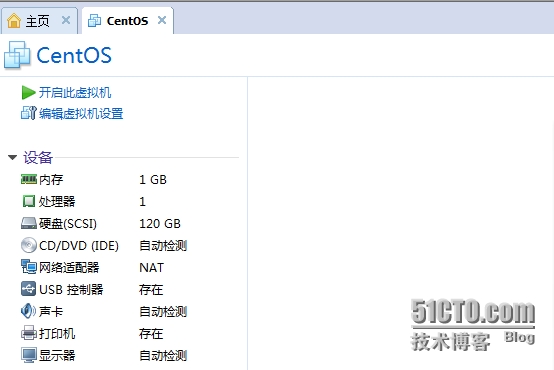This screenshot has height=370, width=554.
Task: Click the hard disk drive icon
Action: [x=29, y=223]
